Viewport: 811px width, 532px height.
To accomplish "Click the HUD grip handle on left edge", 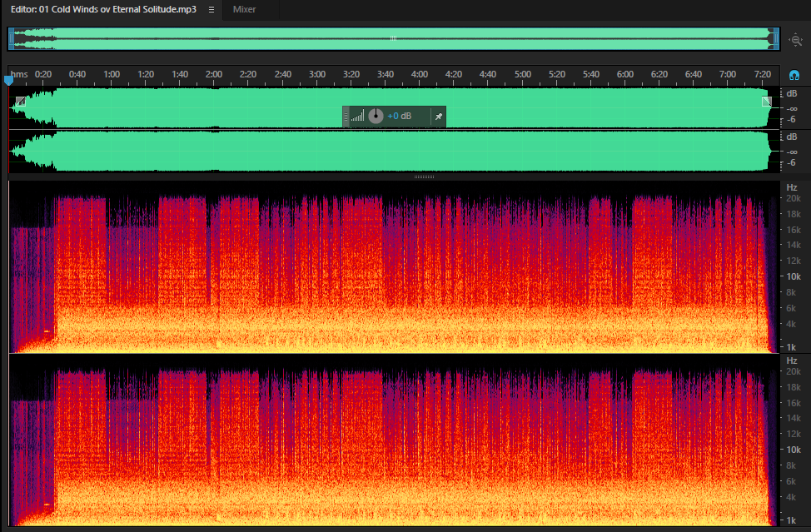I will click(x=346, y=117).
